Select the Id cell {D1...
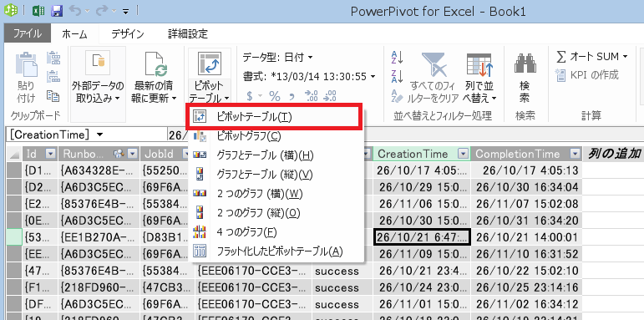This screenshot has height=320, width=644. tap(40, 170)
